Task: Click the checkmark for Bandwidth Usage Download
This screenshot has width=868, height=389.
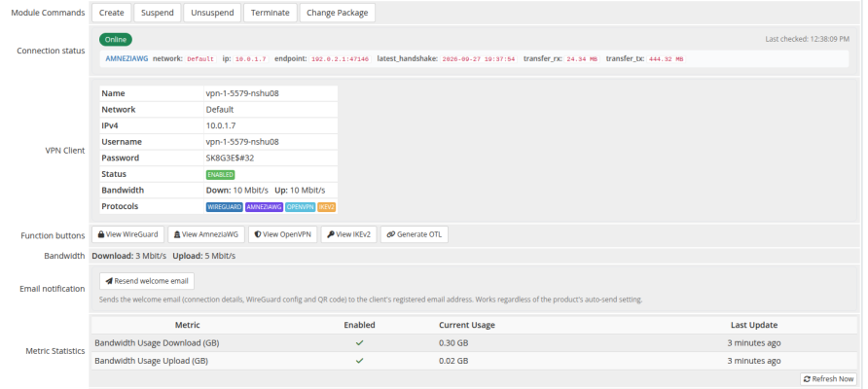Action: tap(359, 343)
